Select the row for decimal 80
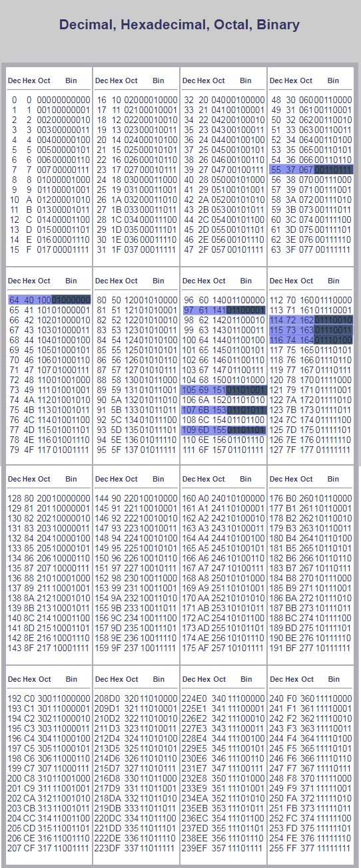 click(137, 300)
